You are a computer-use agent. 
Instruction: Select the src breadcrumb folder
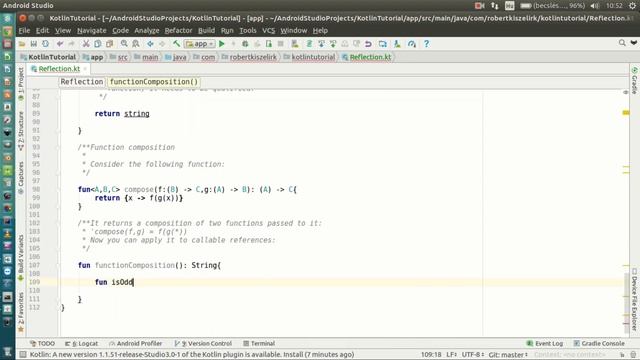point(119,57)
